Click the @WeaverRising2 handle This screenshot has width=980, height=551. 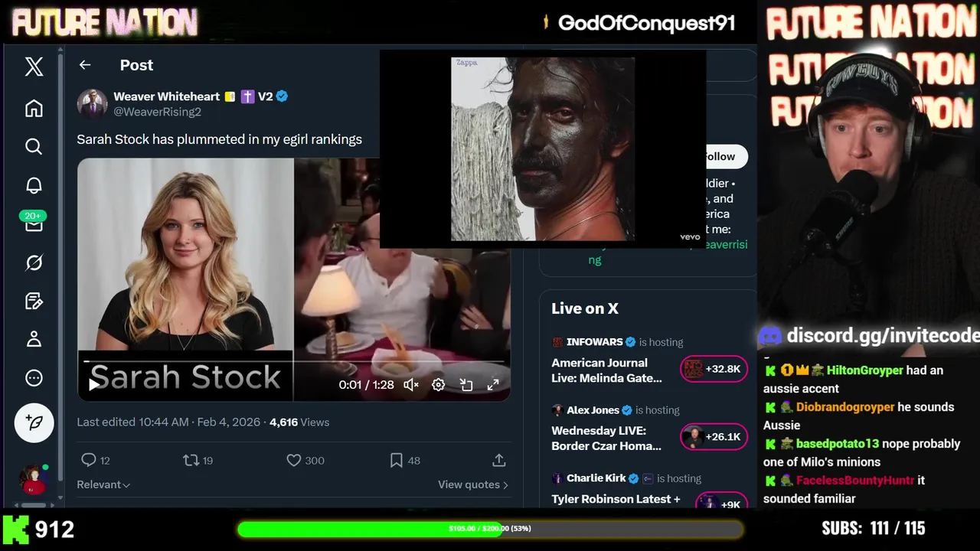157,112
